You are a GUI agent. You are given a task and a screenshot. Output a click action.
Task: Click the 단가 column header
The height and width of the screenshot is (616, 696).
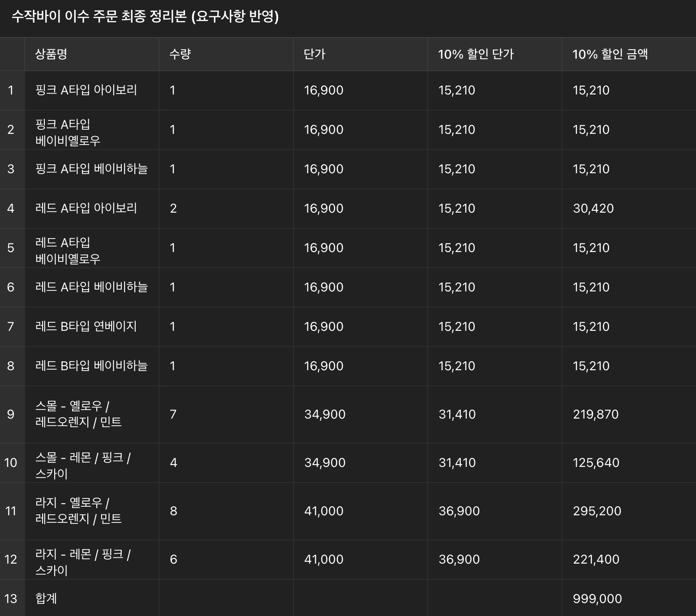[314, 54]
